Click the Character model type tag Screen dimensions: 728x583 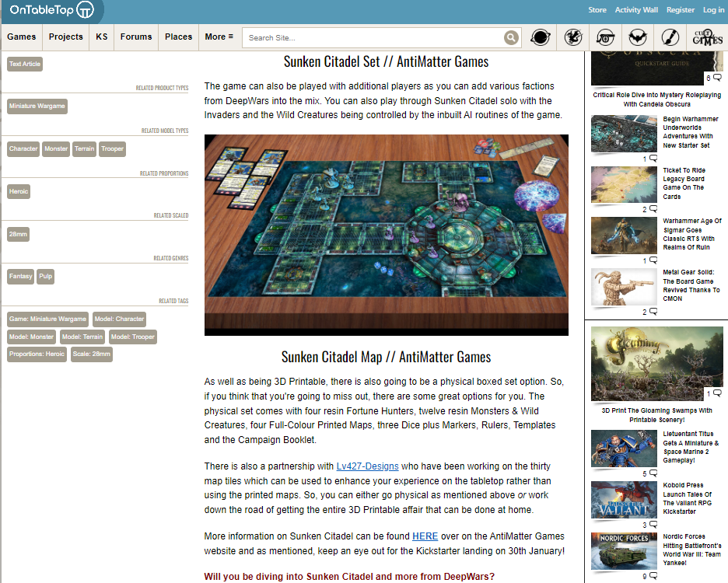[23, 149]
